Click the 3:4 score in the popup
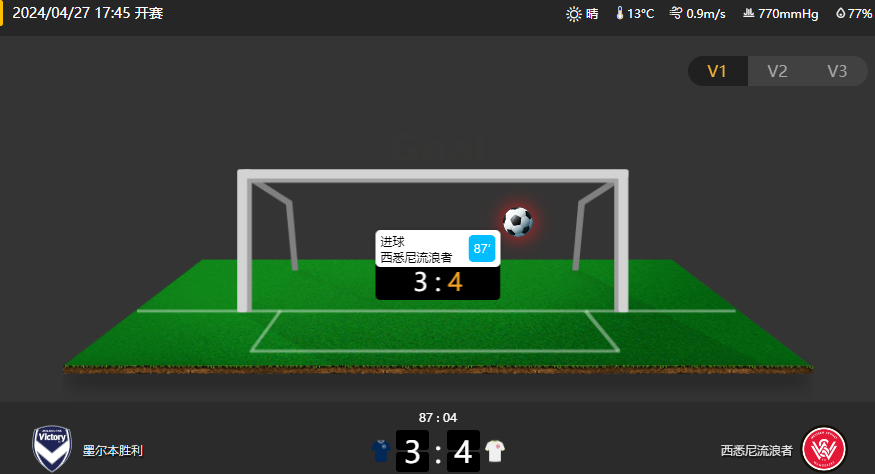Viewport: 875px width, 474px height. pos(438,283)
